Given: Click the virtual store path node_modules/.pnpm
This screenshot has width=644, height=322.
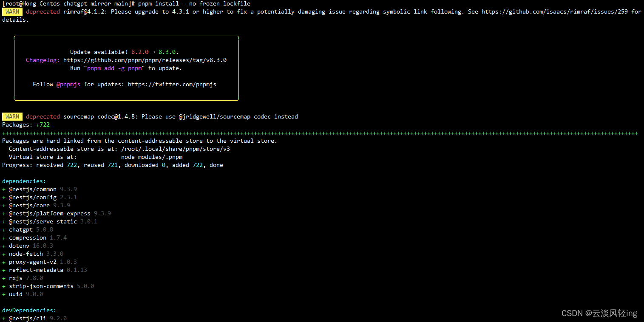Looking at the screenshot, I should [152, 157].
